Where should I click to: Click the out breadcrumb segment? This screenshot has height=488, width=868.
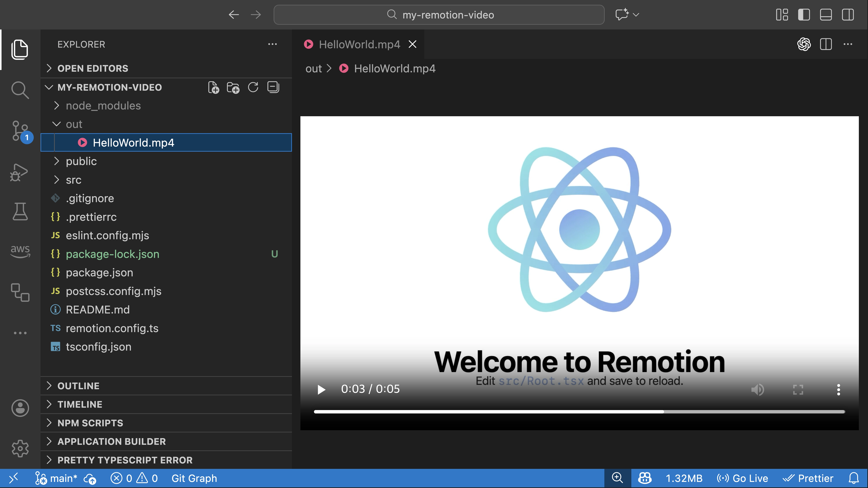tap(313, 68)
